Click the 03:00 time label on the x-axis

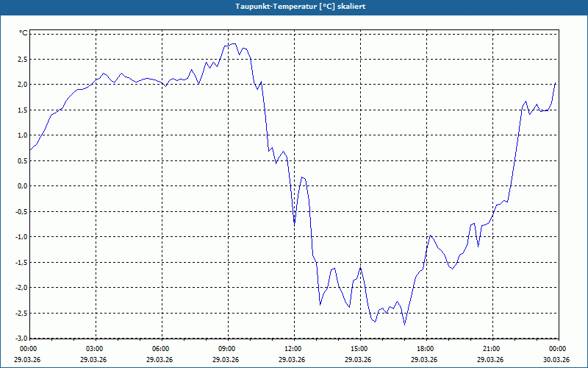tap(96, 349)
